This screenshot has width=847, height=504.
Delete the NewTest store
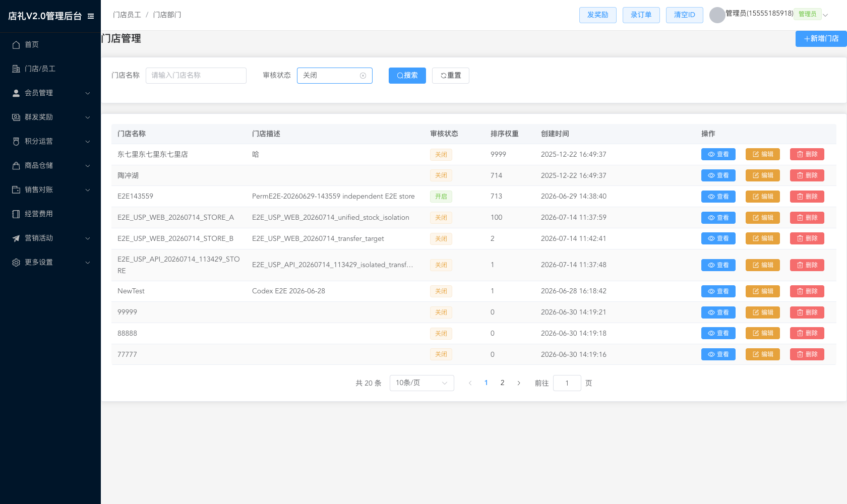807,291
